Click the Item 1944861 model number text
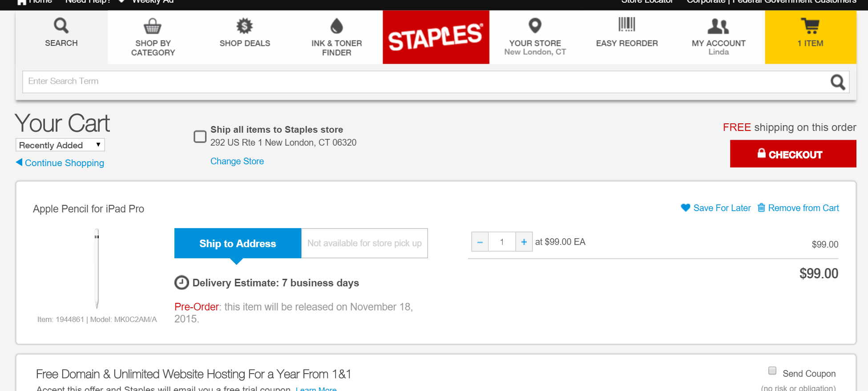 click(97, 319)
